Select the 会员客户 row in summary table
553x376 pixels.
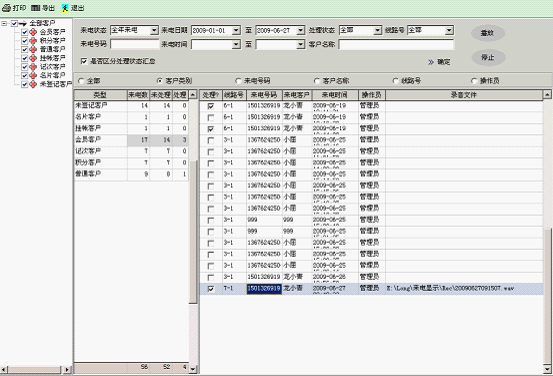tap(131, 140)
